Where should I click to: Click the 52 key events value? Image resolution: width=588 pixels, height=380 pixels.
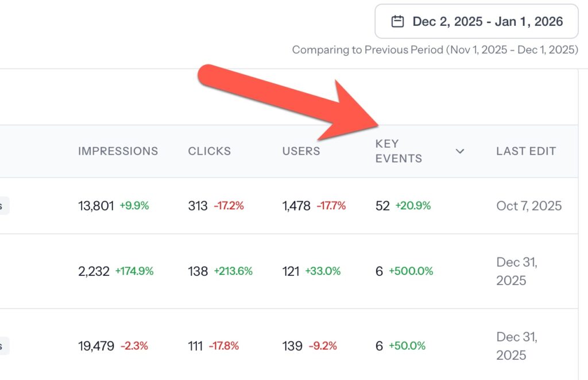point(382,206)
